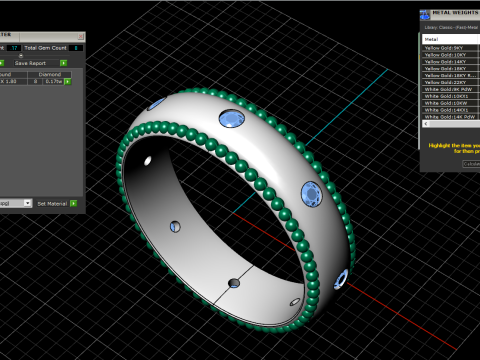Click the green arrow beside Set Material
Image resolution: width=480 pixels, height=360 pixels.
click(x=74, y=203)
